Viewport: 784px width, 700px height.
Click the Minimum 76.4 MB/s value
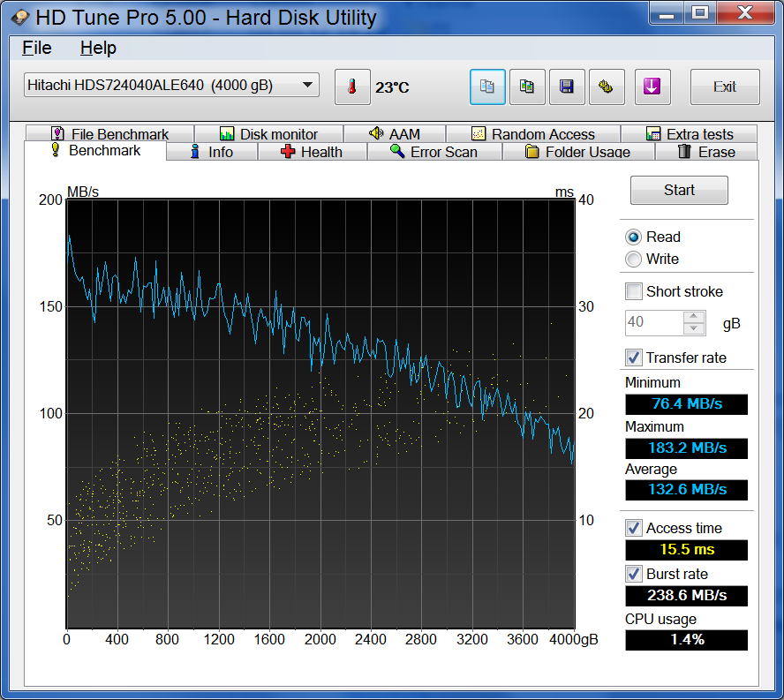(687, 404)
